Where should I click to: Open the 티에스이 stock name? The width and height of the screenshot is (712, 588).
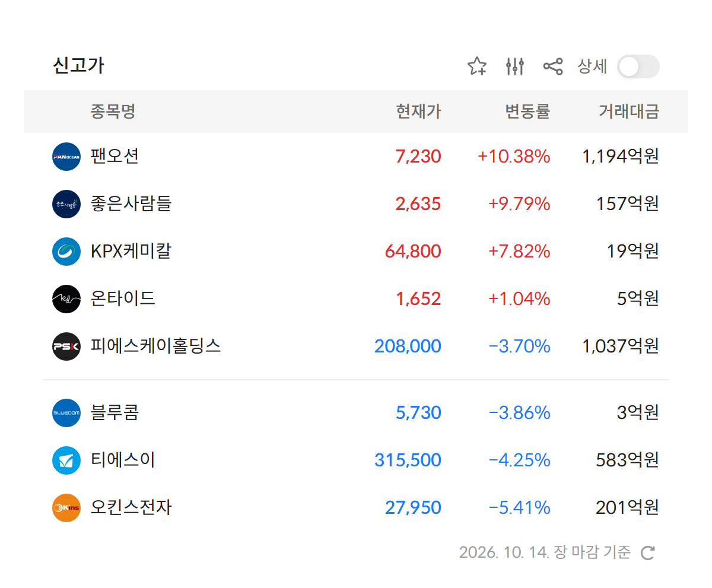click(x=123, y=460)
